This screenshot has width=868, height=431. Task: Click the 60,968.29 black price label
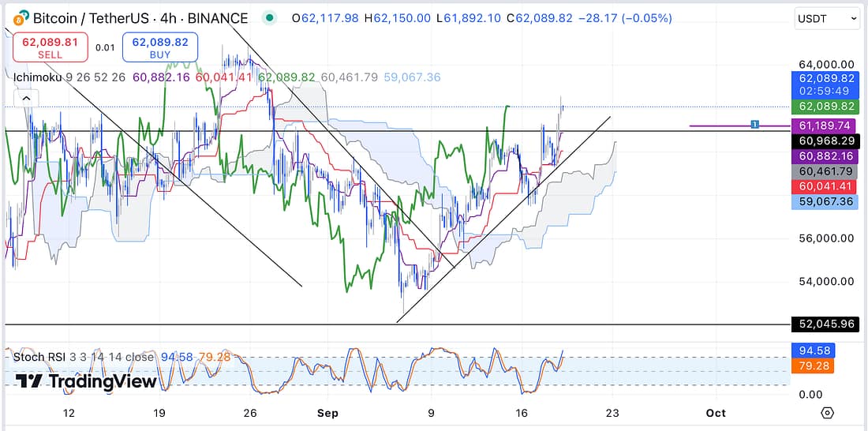(x=826, y=141)
